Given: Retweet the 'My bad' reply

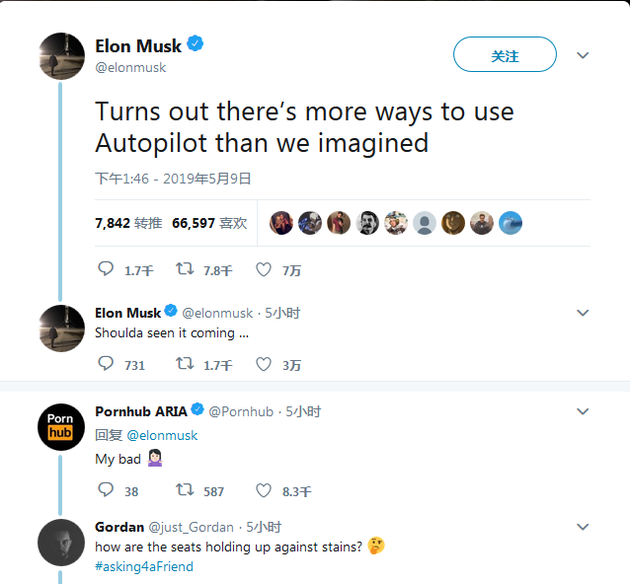Looking at the screenshot, I should point(185,490).
